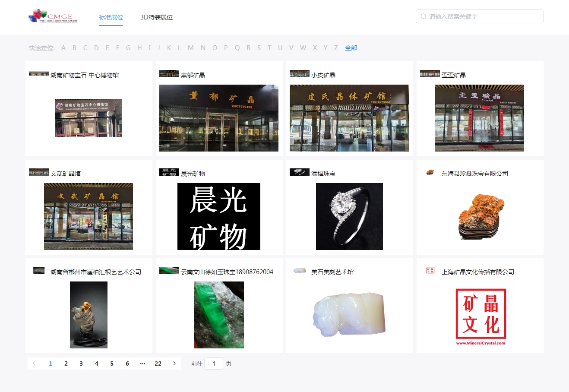Go to page 22 via pagination
569x392 pixels.
(158, 364)
